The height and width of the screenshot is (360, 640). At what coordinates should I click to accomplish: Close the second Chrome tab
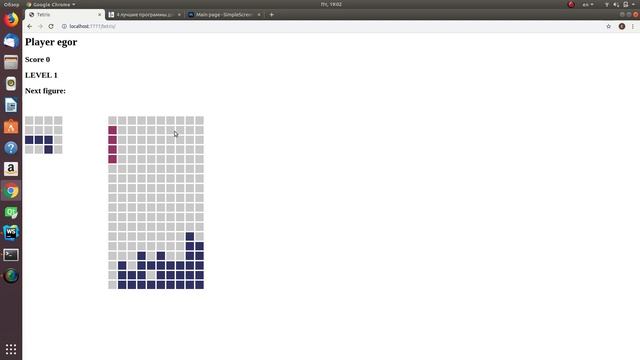[179, 15]
